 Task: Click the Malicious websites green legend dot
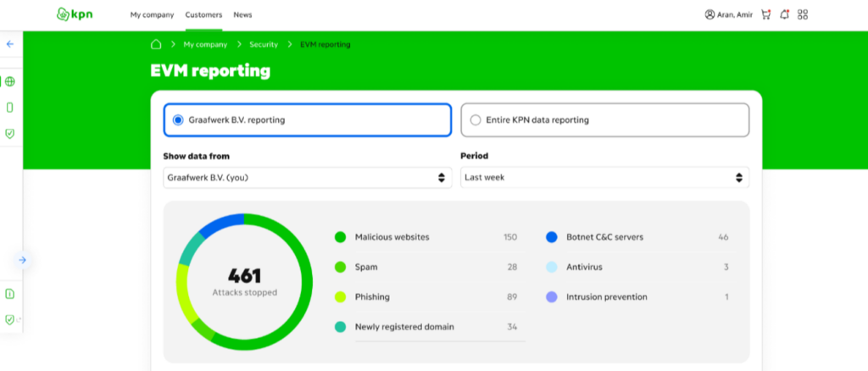(x=340, y=237)
